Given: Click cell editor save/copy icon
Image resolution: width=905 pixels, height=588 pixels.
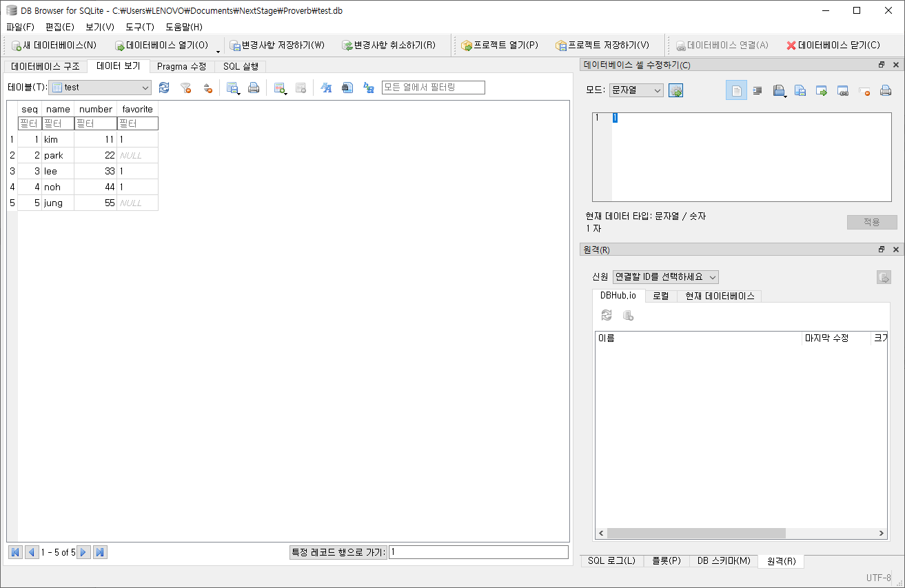Looking at the screenshot, I should point(800,90).
